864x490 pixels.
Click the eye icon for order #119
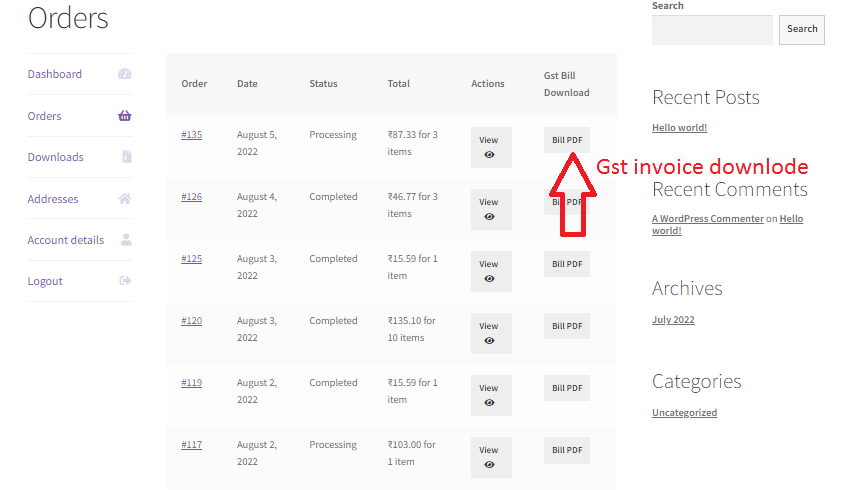(489, 403)
